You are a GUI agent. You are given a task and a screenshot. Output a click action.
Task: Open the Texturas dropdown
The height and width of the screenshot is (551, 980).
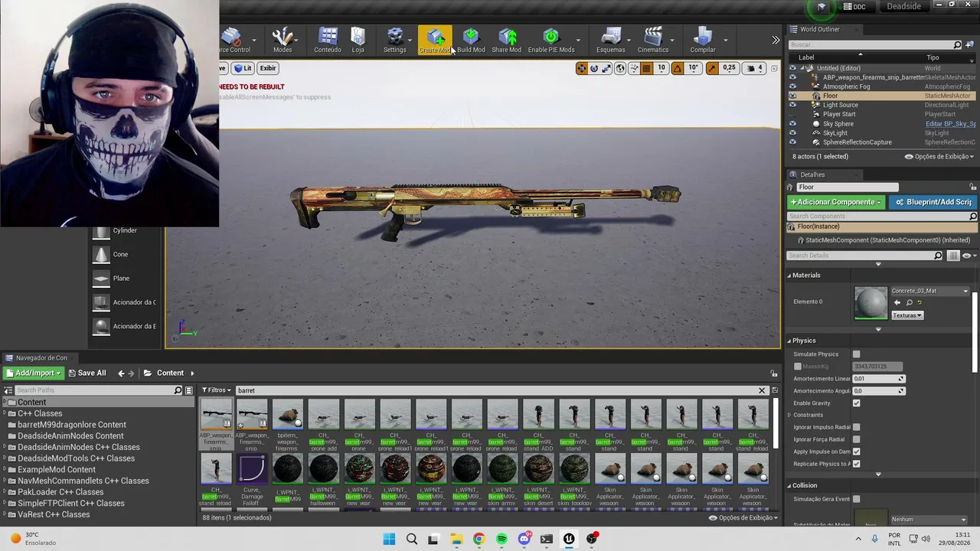(x=907, y=315)
